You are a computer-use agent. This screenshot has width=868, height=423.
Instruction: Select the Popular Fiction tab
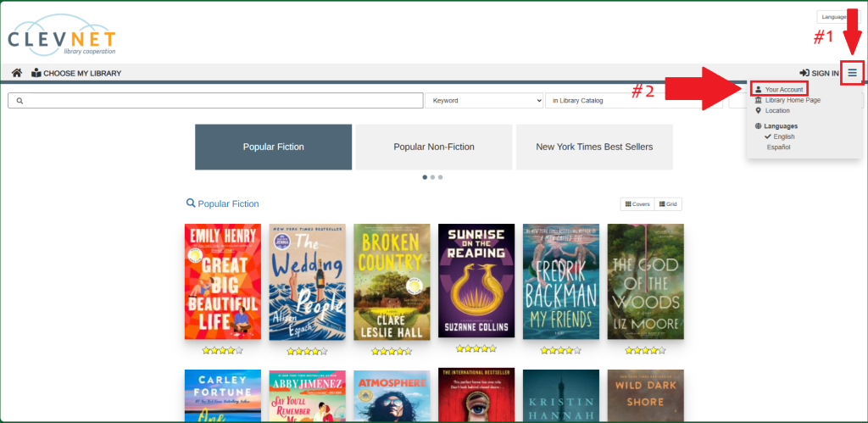point(274,147)
